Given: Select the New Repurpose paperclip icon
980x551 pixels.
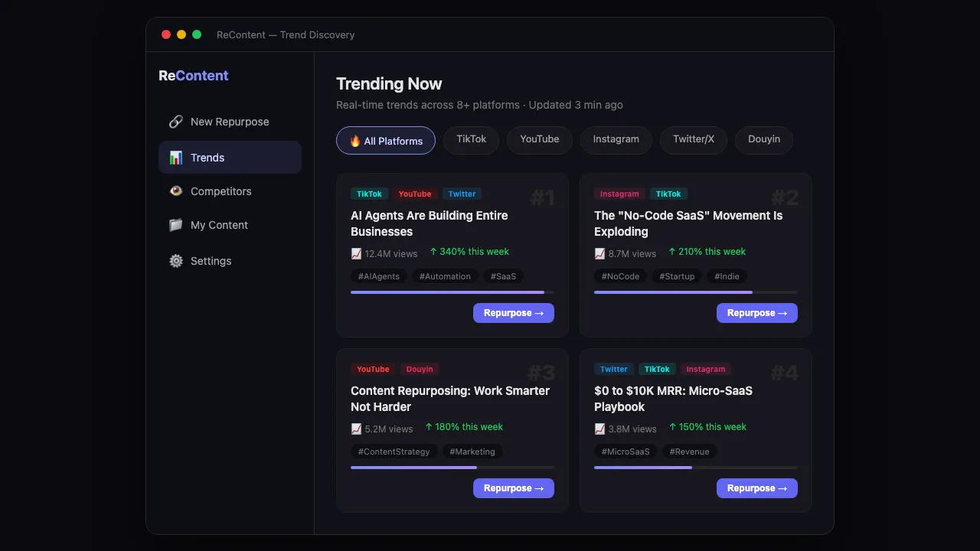Looking at the screenshot, I should click(175, 122).
